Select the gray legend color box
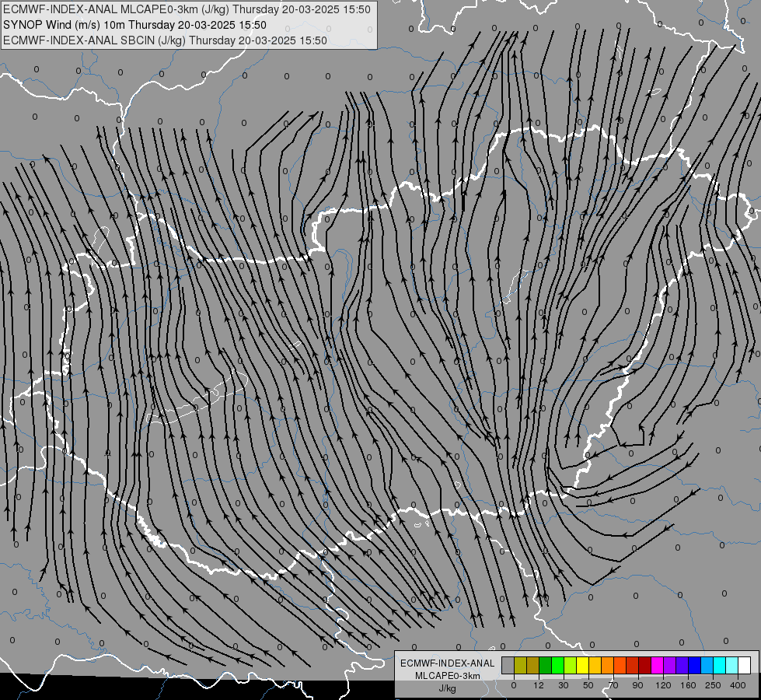 508,665
